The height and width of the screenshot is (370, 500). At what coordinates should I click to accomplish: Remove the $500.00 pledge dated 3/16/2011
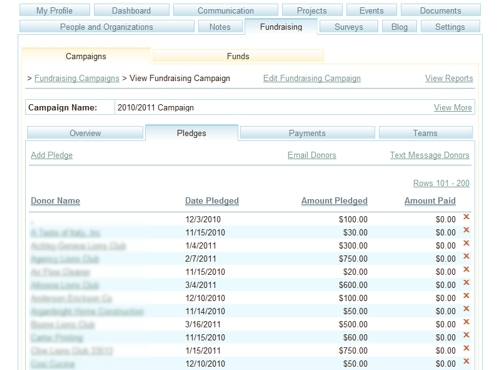coord(466,322)
